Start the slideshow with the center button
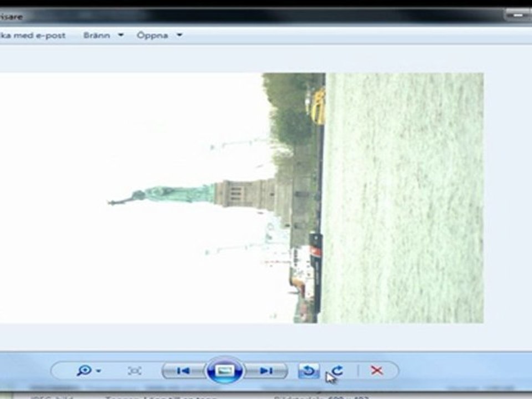 coord(224,370)
